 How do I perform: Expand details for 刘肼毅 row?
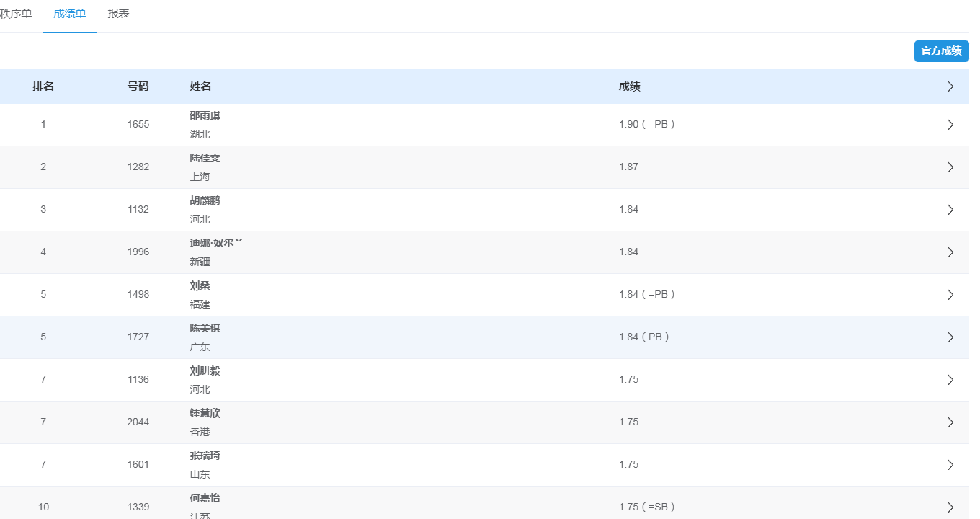950,380
